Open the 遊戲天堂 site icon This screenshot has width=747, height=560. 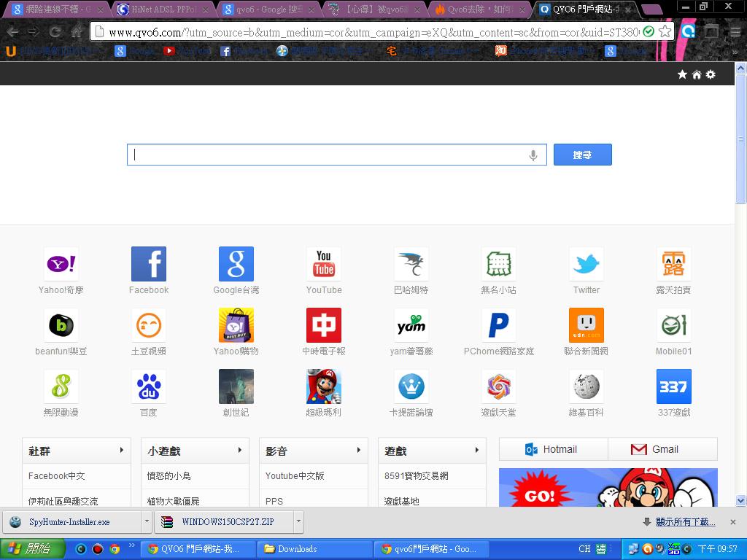pyautogui.click(x=499, y=386)
